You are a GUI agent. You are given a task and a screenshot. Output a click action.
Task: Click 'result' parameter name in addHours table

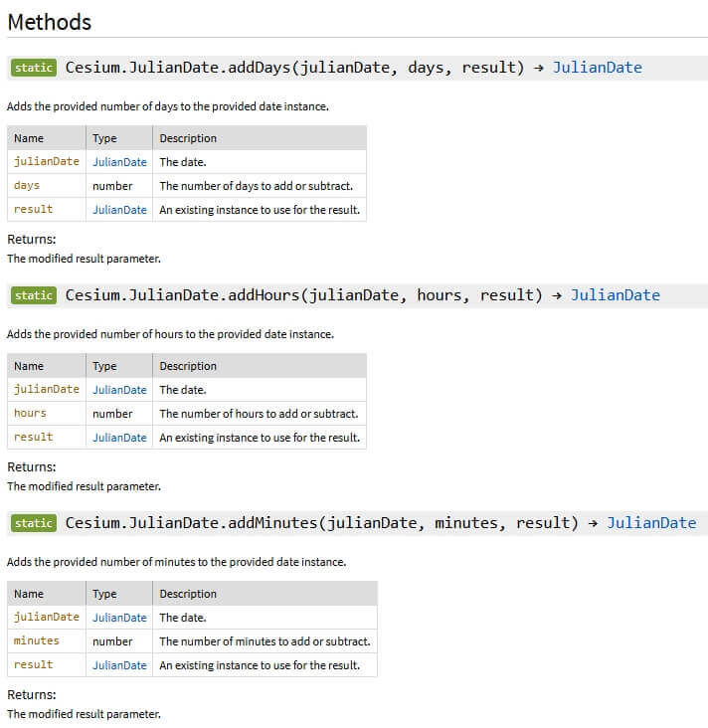[34, 438]
